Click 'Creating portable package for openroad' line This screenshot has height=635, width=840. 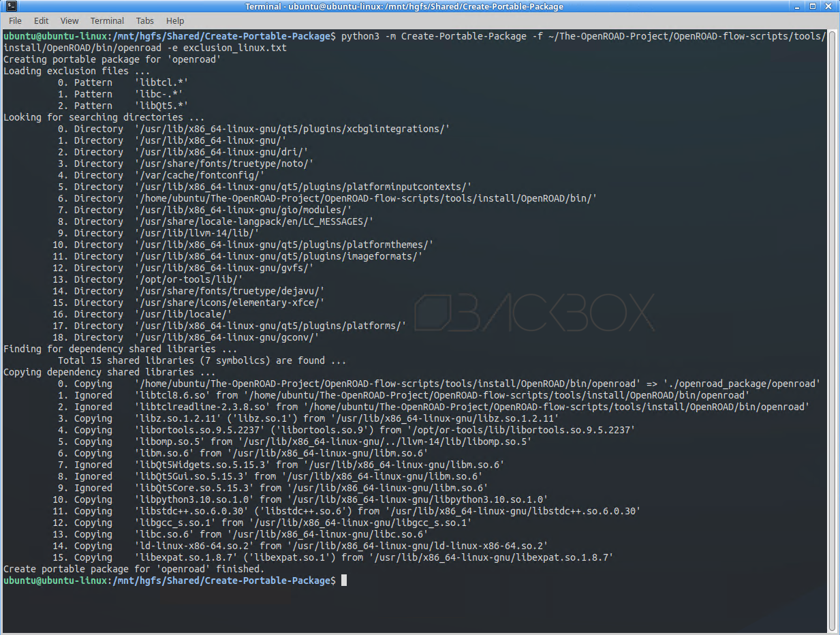point(112,59)
